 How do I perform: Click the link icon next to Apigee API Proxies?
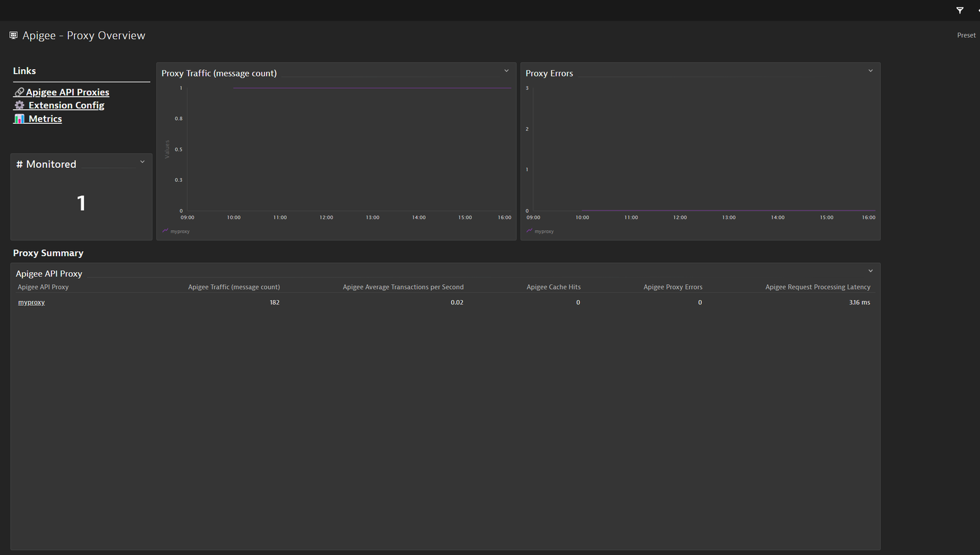tap(19, 92)
